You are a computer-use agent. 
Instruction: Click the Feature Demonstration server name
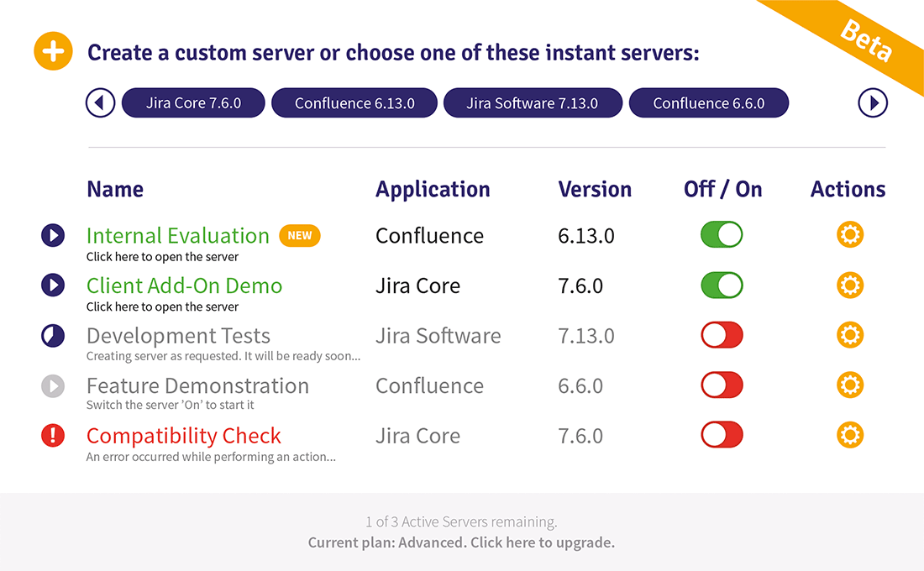tap(198, 386)
